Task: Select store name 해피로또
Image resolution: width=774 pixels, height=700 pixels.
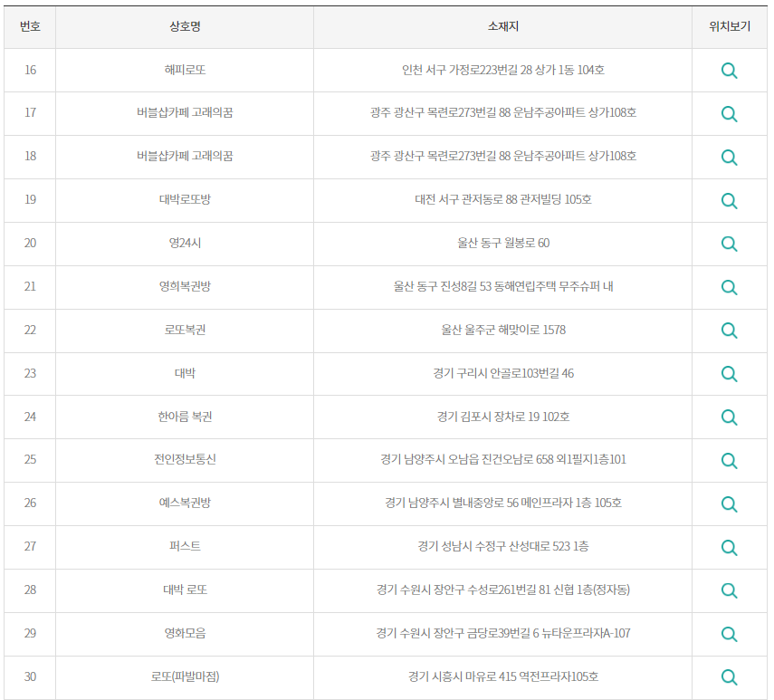Action: pyautogui.click(x=185, y=70)
